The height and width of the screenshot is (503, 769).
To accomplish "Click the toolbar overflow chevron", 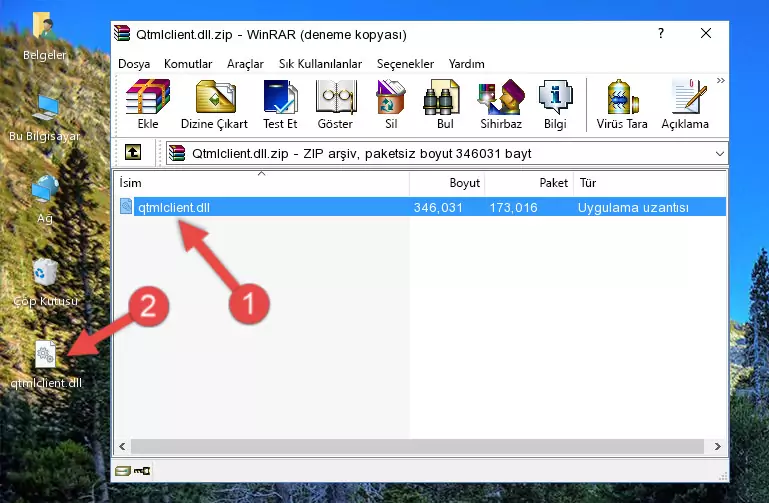I will click(x=720, y=80).
